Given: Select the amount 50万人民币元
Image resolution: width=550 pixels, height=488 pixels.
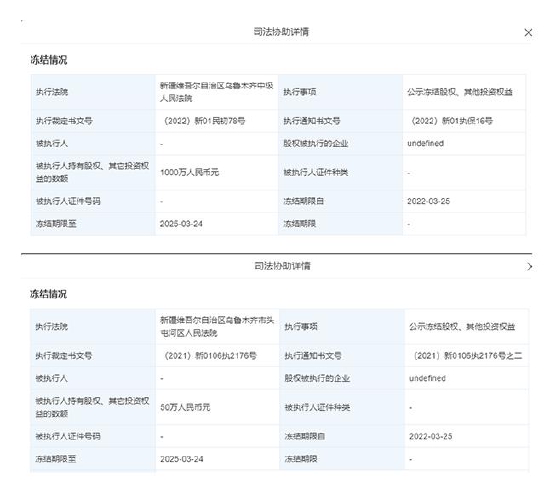Looking at the screenshot, I should [x=185, y=407].
